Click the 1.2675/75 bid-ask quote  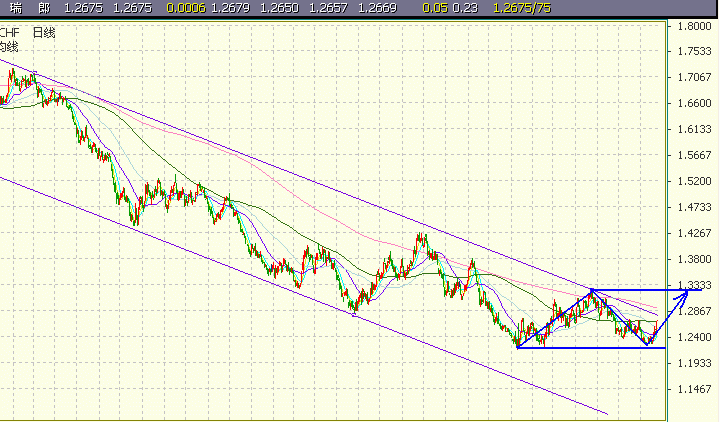(x=522, y=8)
